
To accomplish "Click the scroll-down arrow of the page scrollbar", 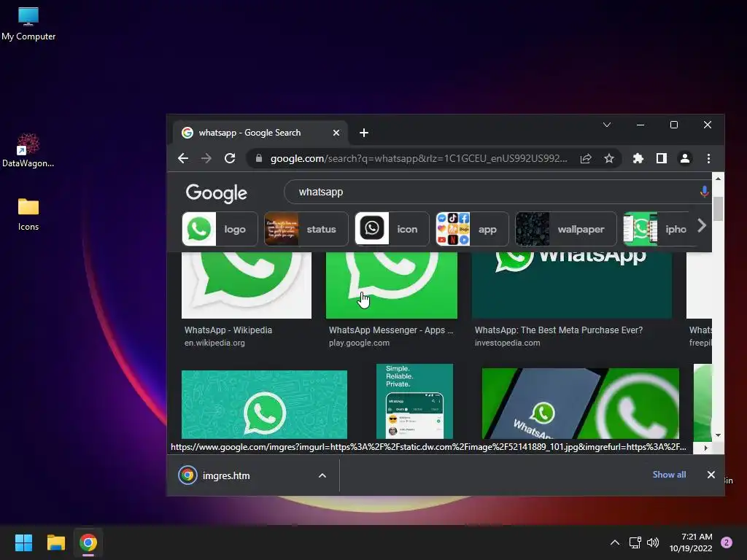I will [x=718, y=435].
